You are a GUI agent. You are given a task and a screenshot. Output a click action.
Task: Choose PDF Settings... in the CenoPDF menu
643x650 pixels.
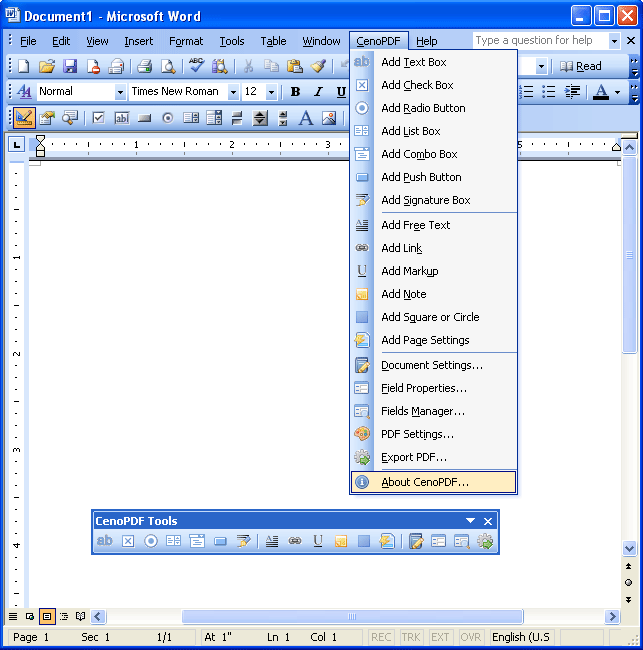click(417, 434)
